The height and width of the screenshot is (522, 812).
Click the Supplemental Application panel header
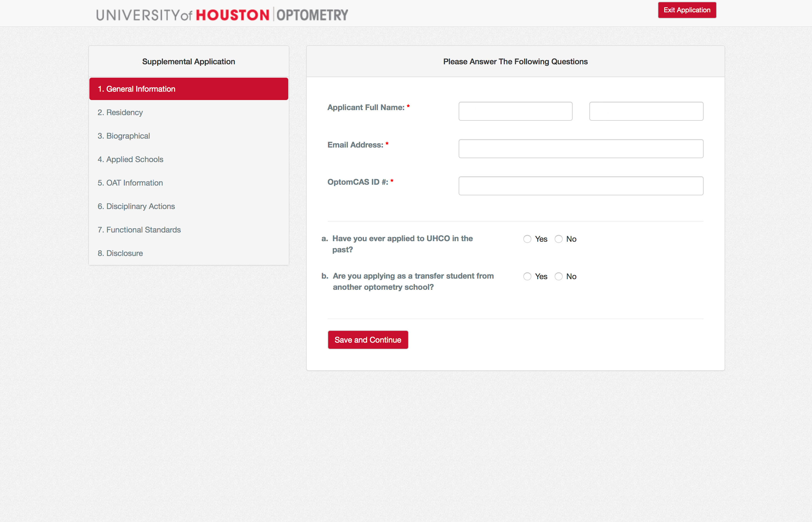point(188,62)
